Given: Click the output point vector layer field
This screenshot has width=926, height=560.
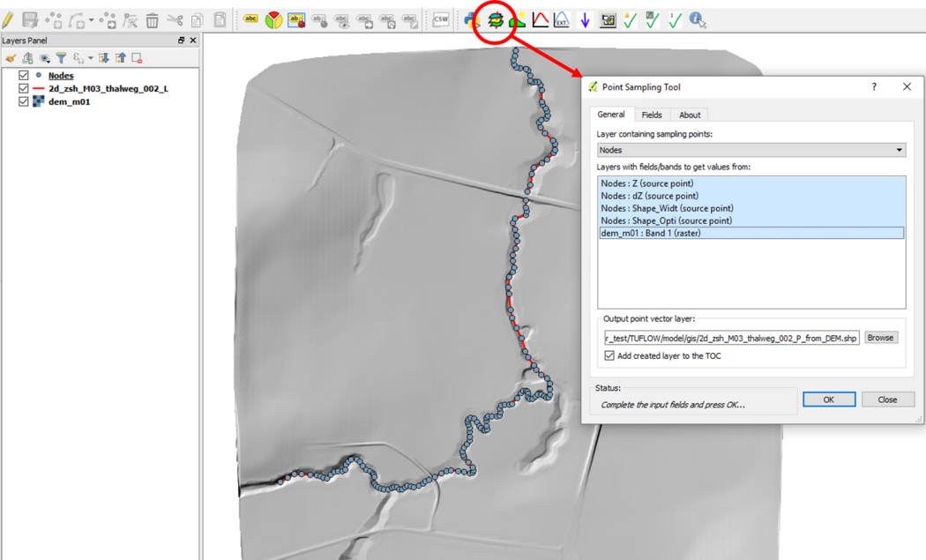Looking at the screenshot, I should pos(730,338).
